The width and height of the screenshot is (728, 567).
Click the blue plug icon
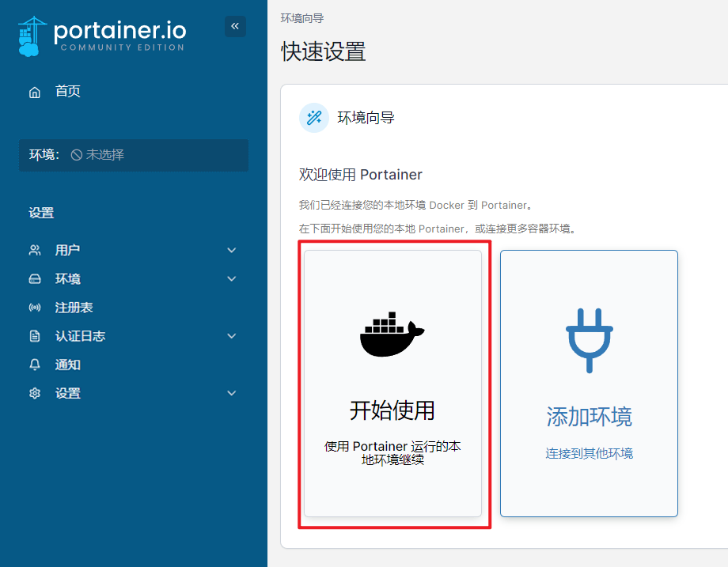pyautogui.click(x=589, y=338)
